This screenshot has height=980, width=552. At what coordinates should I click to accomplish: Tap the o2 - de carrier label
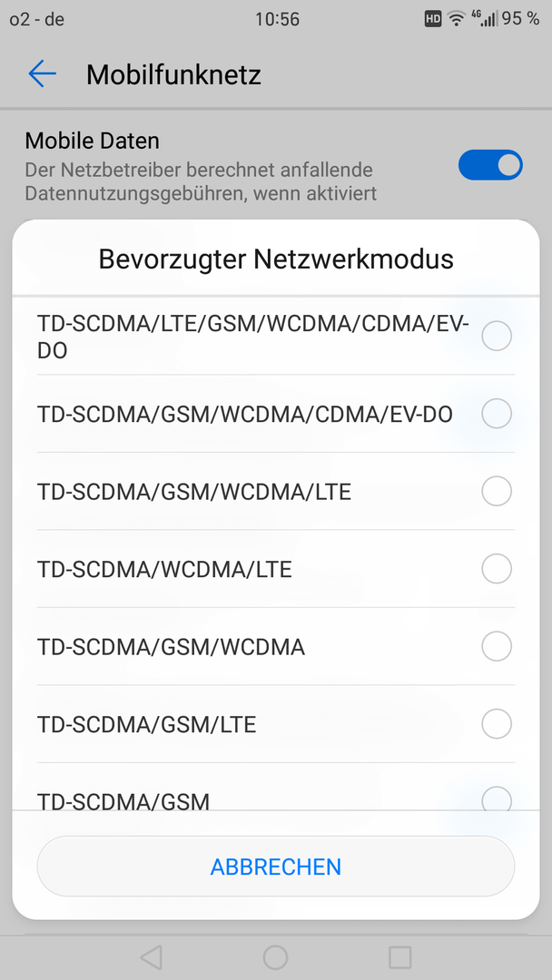click(37, 19)
